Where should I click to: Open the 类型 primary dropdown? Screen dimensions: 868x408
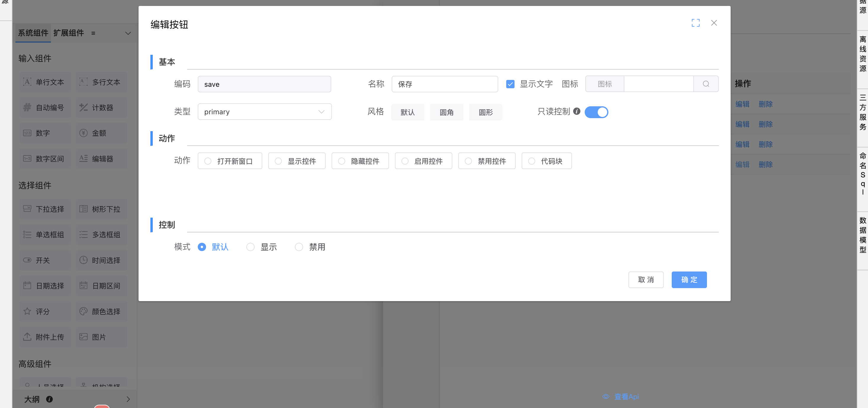[264, 112]
